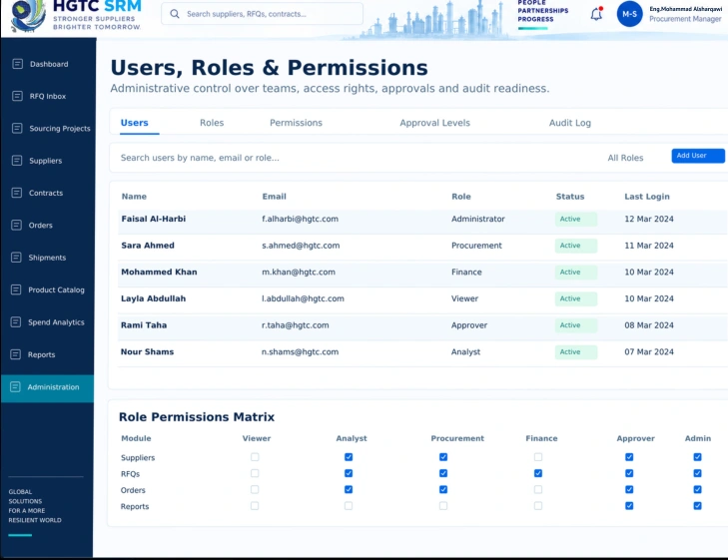Click Faisal Al-Harbi's Active status badge
Viewport: 728px width, 560px height.
point(576,219)
